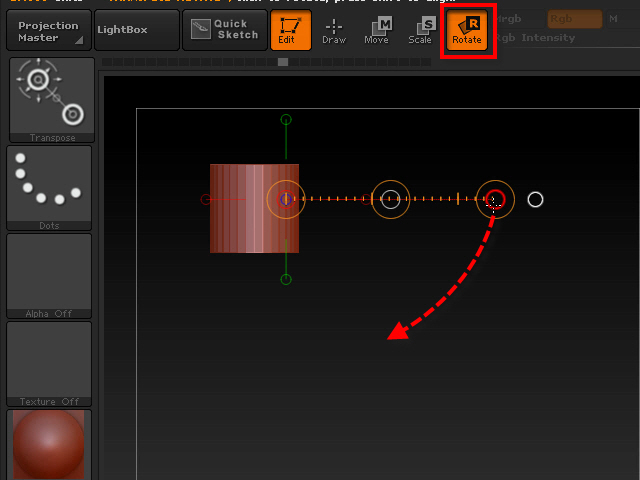Open the LightBox browser
Viewport: 640px width, 480px height.
tap(137, 30)
